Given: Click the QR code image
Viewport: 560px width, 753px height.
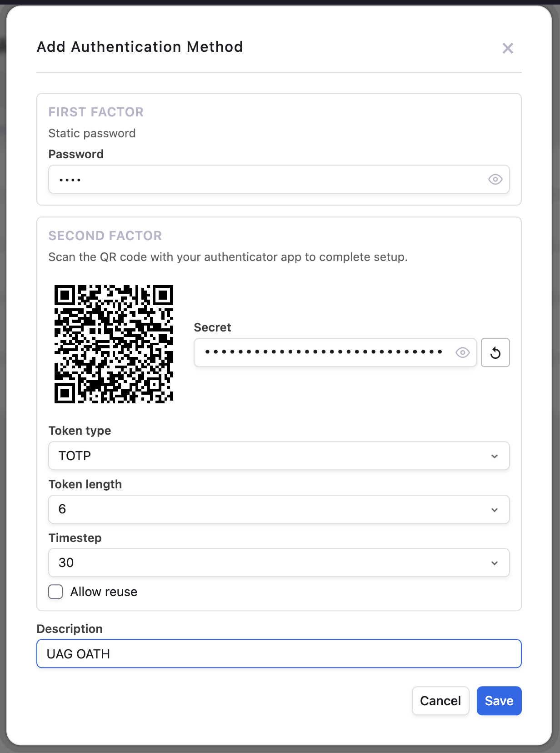Looking at the screenshot, I should click(114, 344).
